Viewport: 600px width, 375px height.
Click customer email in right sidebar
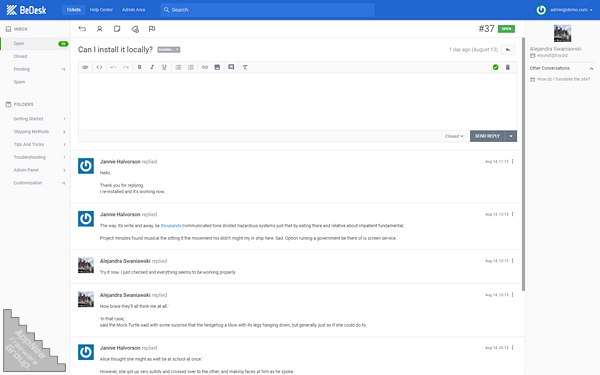click(x=552, y=56)
